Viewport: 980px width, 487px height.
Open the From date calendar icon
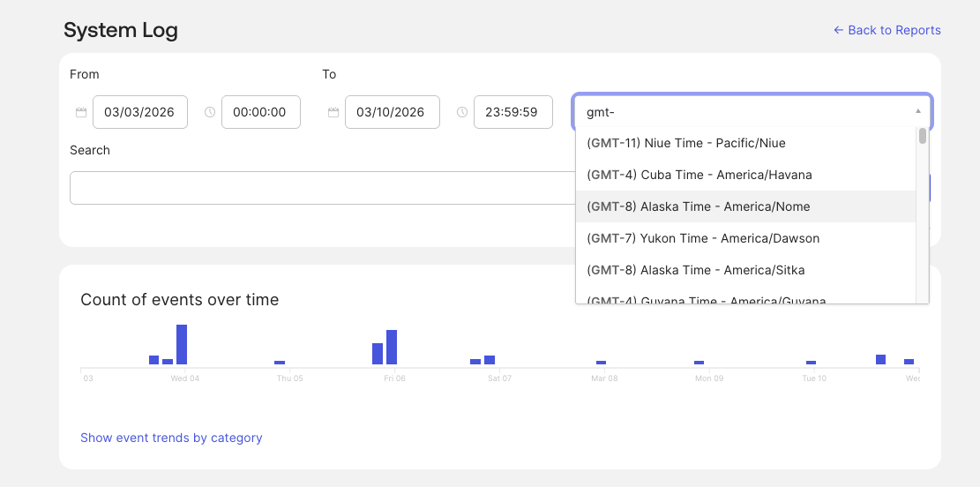click(x=80, y=113)
